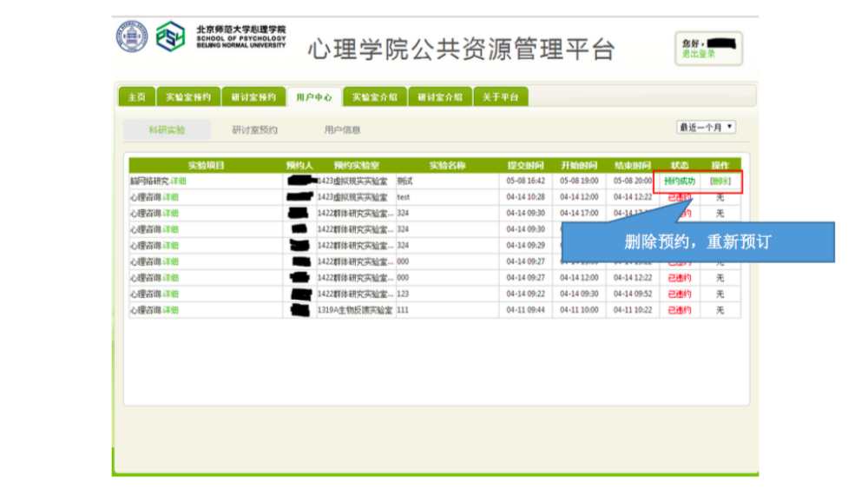868x489 pixels.
Task: Click the 预约成功 status in first row
Action: (679, 182)
